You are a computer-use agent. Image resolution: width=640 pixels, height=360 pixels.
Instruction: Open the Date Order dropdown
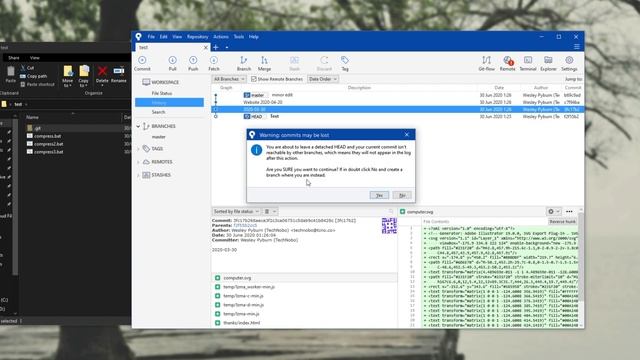322,79
